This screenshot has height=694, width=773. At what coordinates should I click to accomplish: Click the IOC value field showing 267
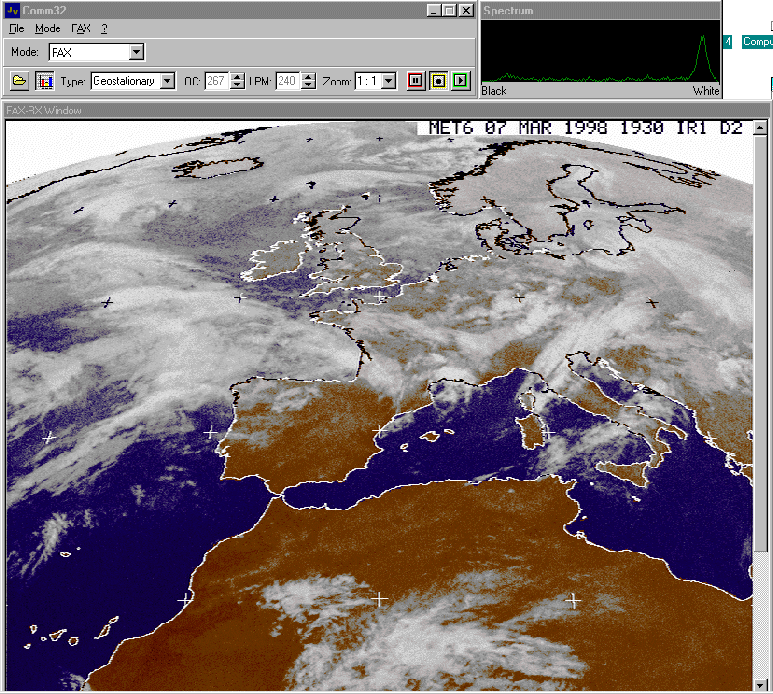pyautogui.click(x=216, y=81)
